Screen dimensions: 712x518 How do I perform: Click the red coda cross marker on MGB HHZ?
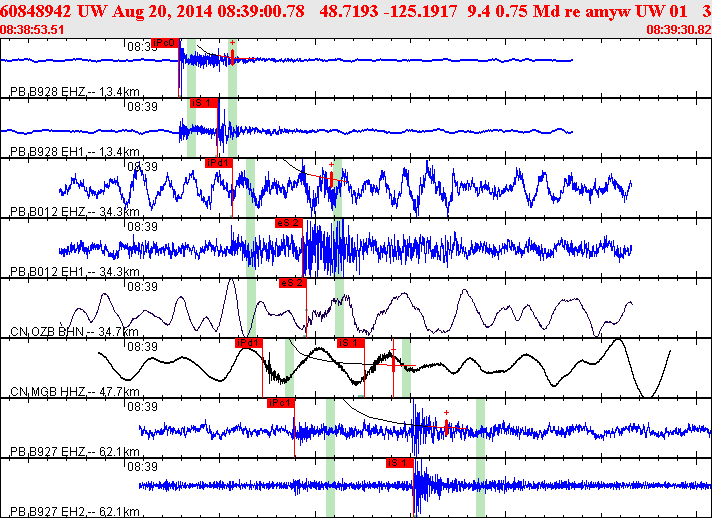point(393,365)
